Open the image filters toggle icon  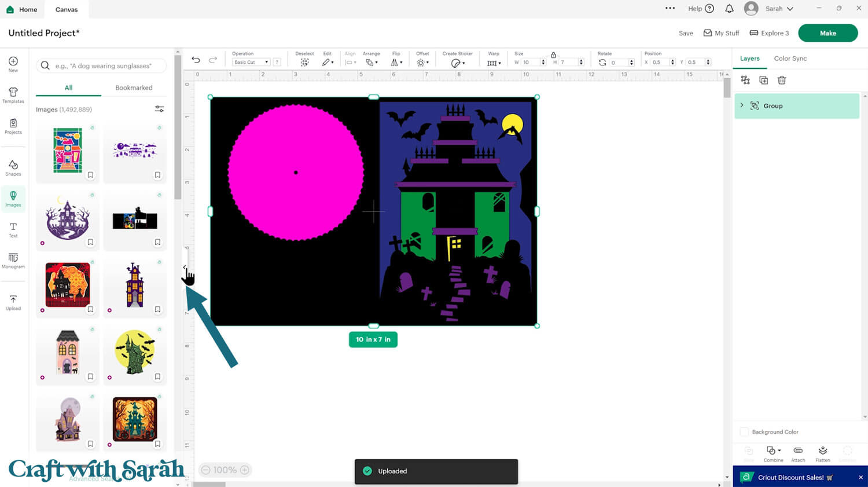pyautogui.click(x=159, y=109)
